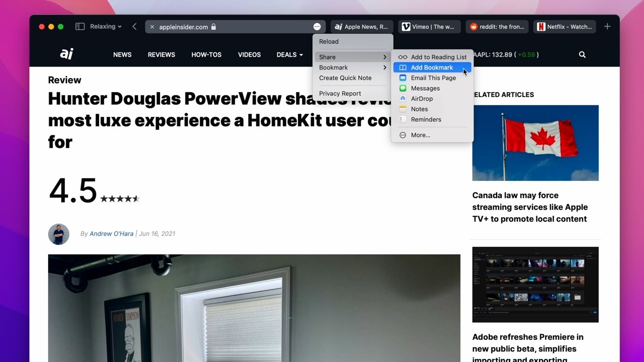This screenshot has width=644, height=362.
Task: Click the Review category label
Action: tap(65, 80)
